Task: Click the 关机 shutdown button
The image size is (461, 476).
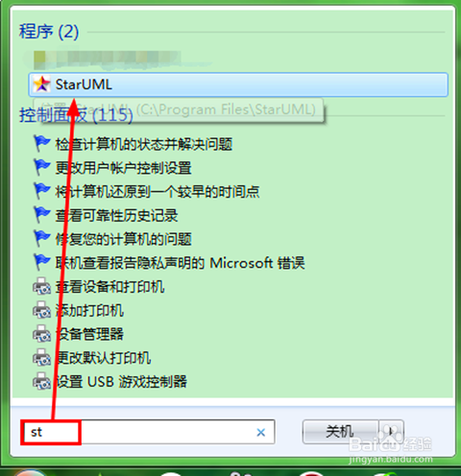Action: click(340, 432)
